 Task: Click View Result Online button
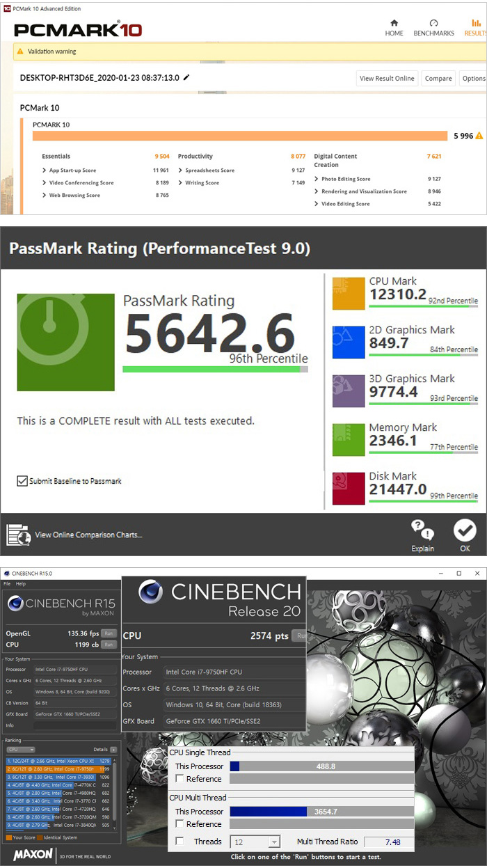(387, 79)
